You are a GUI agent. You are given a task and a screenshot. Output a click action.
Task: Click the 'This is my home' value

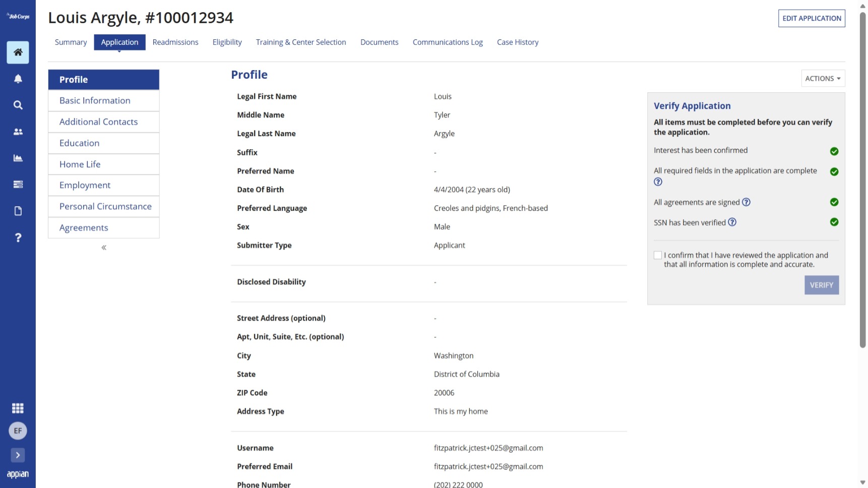461,412
